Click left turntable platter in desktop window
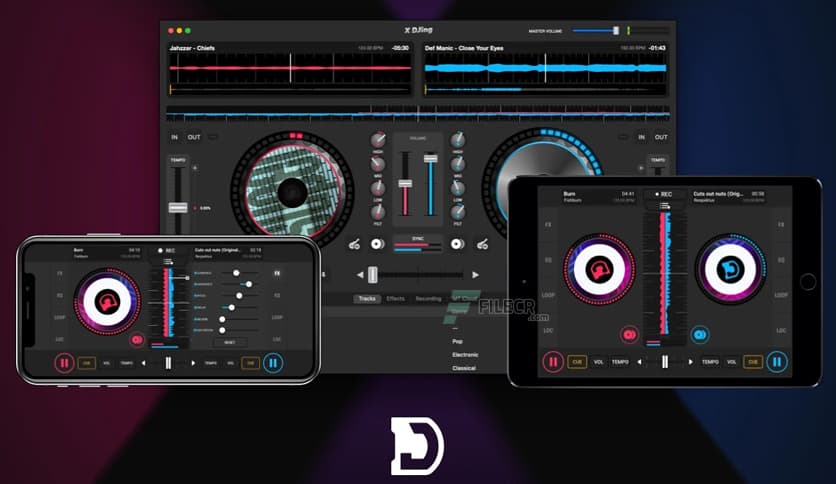Image resolution: width=836 pixels, height=484 pixels. pyautogui.click(x=292, y=190)
